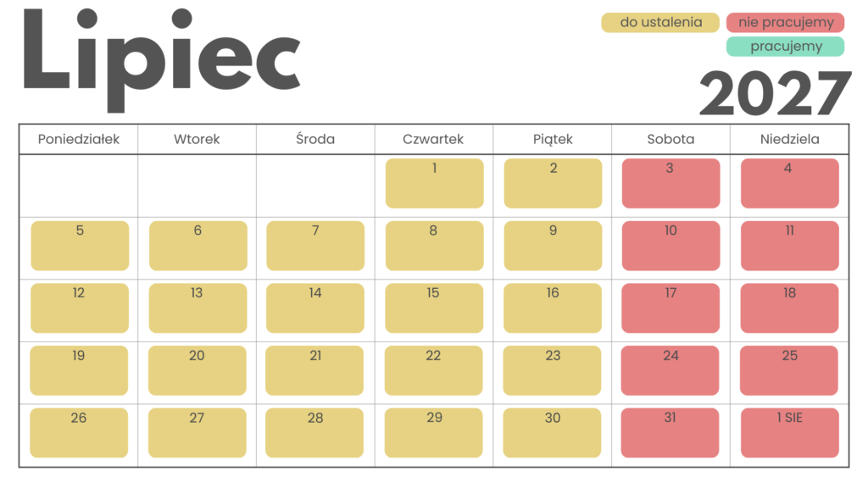This screenshot has height=488, width=868.
Task: Select Monday the 5th cell
Action: [80, 246]
